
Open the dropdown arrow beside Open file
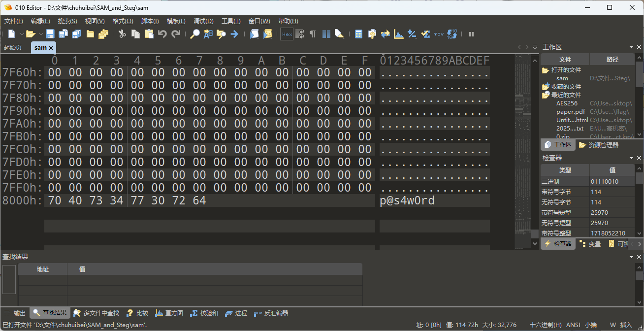pyautogui.click(x=40, y=34)
